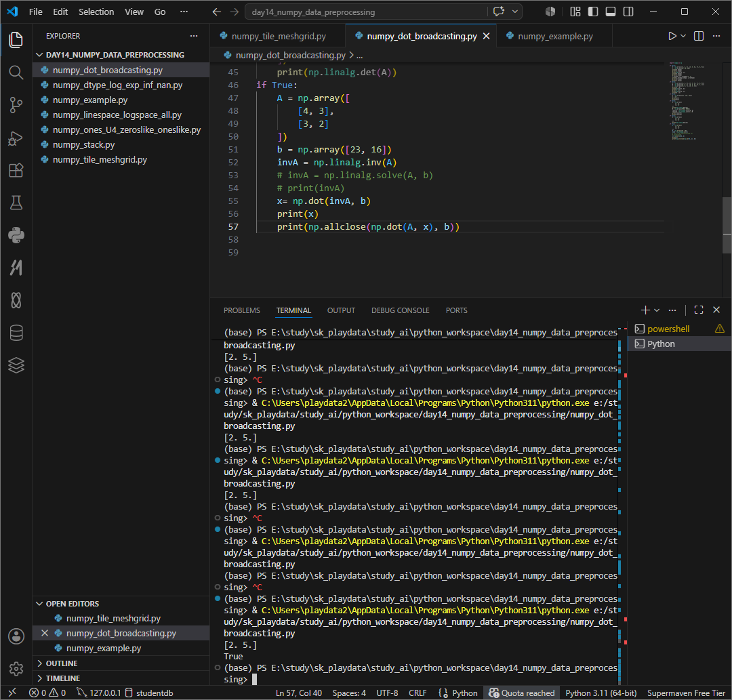The height and width of the screenshot is (700, 732).
Task: Close the terminal panel
Action: (x=716, y=310)
